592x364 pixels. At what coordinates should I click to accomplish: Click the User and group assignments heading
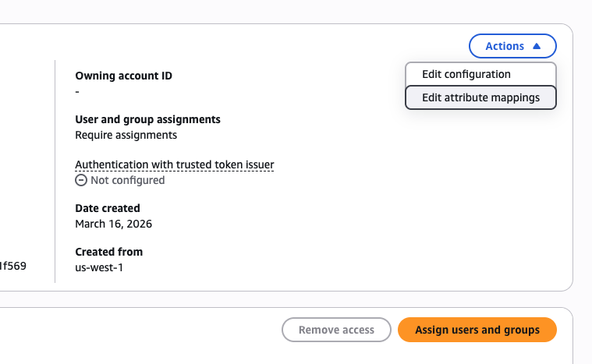tap(147, 119)
